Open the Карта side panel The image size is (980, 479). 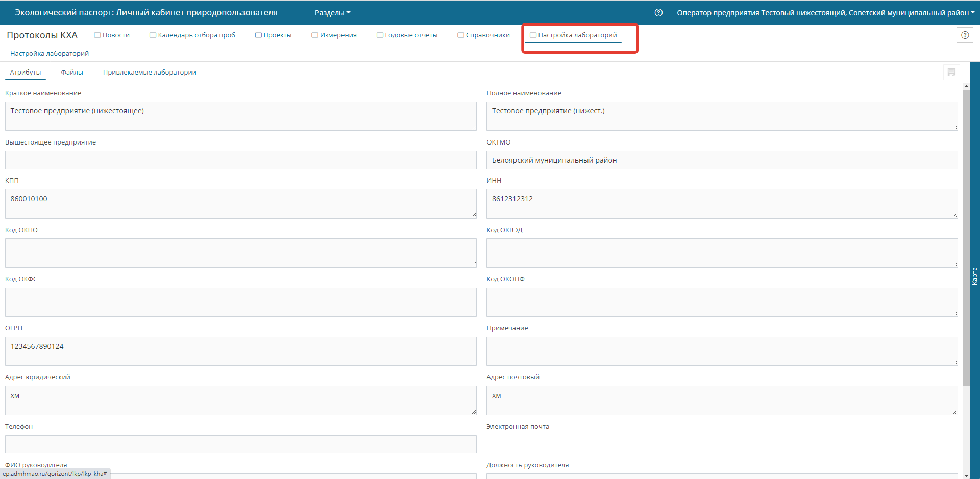pos(974,276)
